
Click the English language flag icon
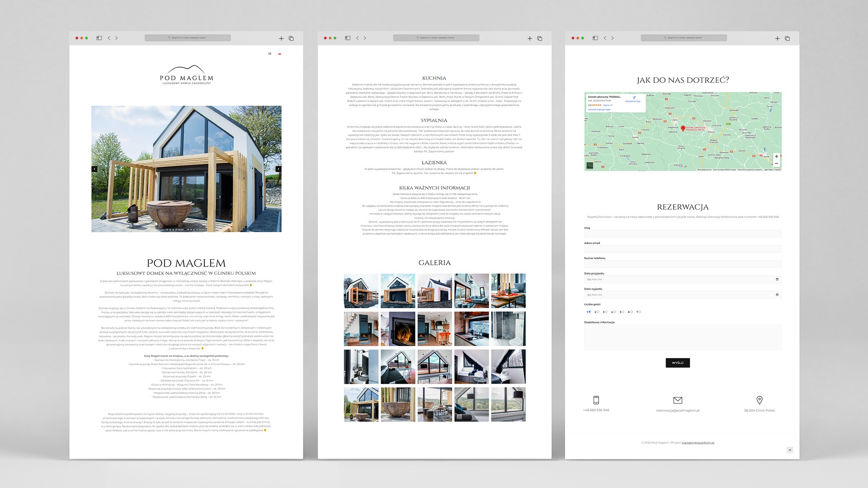pyautogui.click(x=270, y=54)
